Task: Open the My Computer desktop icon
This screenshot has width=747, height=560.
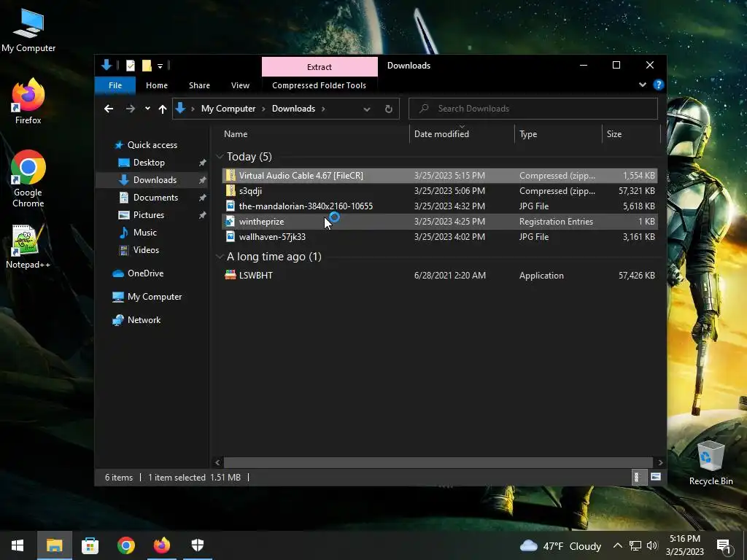Action: pos(28,31)
